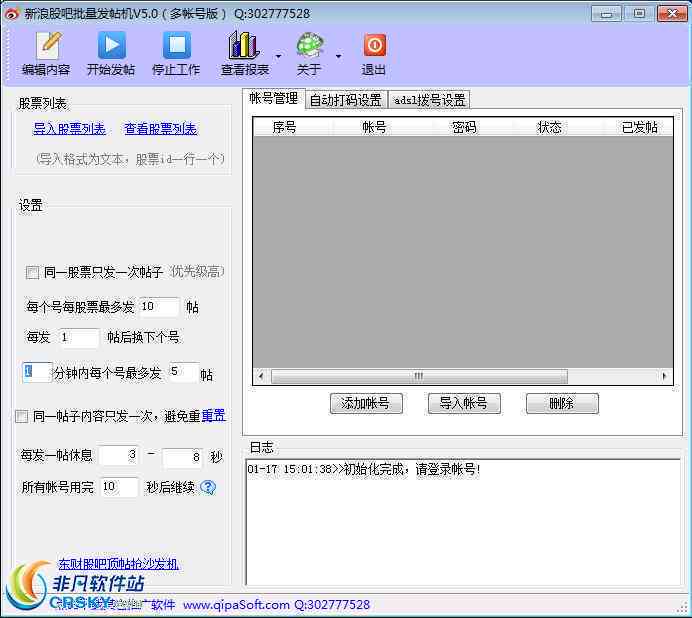Expand dropdown arrow next to 关于
This screenshot has width=692, height=618.
338,56
